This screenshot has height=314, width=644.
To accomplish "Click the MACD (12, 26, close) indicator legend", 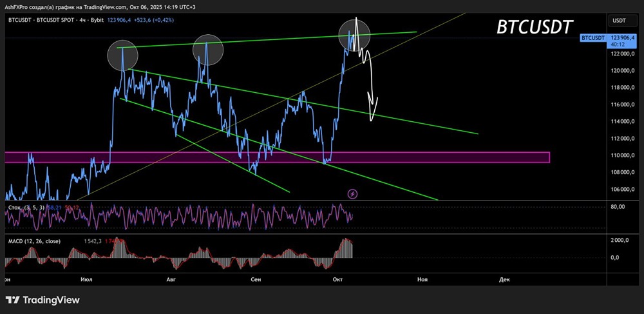I will click(35, 241).
